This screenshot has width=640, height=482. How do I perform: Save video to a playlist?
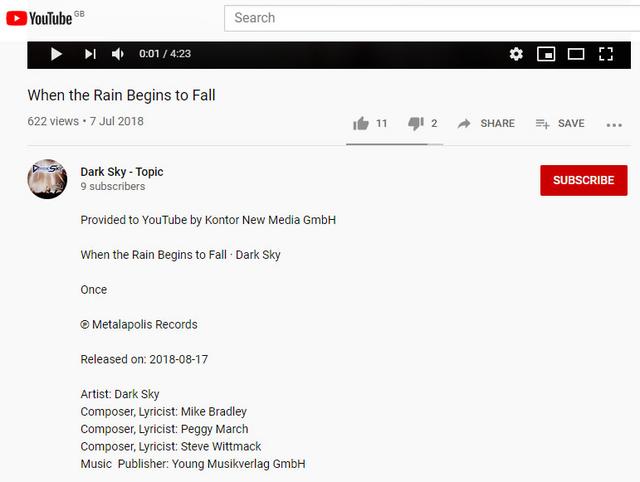pyautogui.click(x=560, y=123)
